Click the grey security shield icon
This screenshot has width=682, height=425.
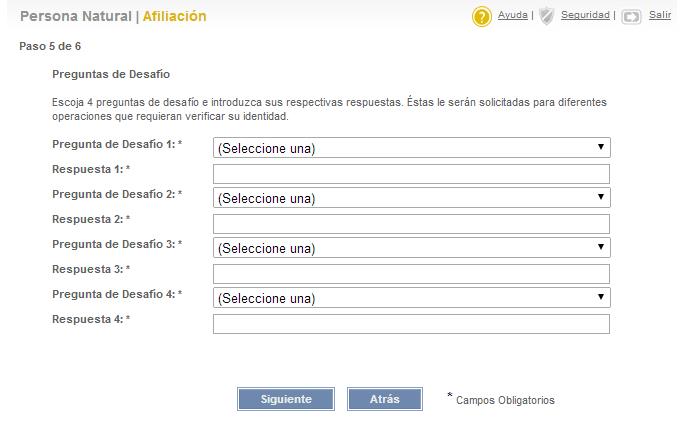(546, 16)
